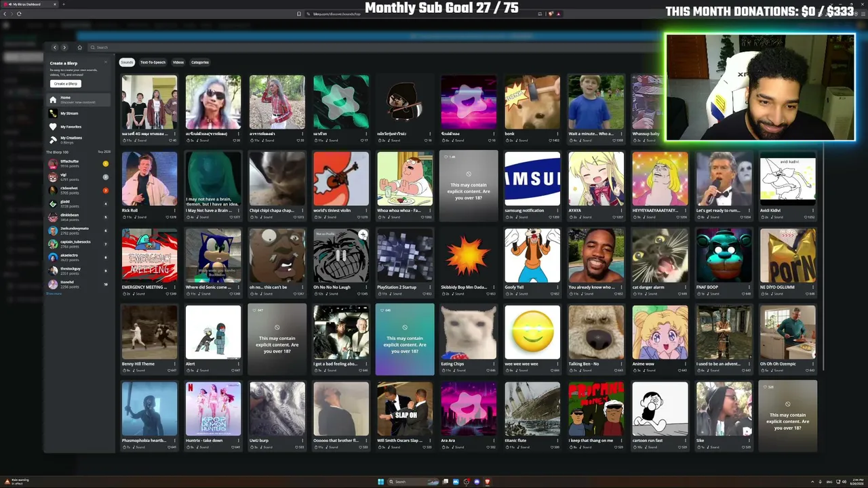Play the bonk sound thumbnail
This screenshot has width=868, height=488.
532,102
